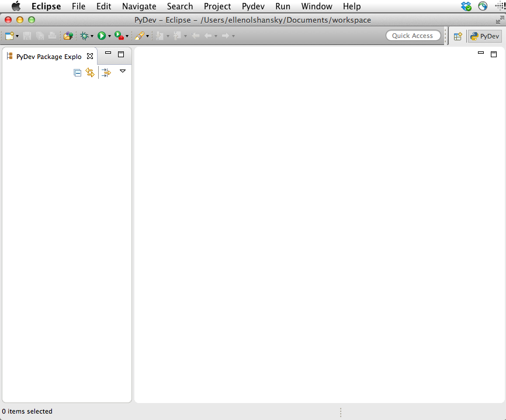
Task: Click the Open Perspective icon
Action: (x=458, y=36)
